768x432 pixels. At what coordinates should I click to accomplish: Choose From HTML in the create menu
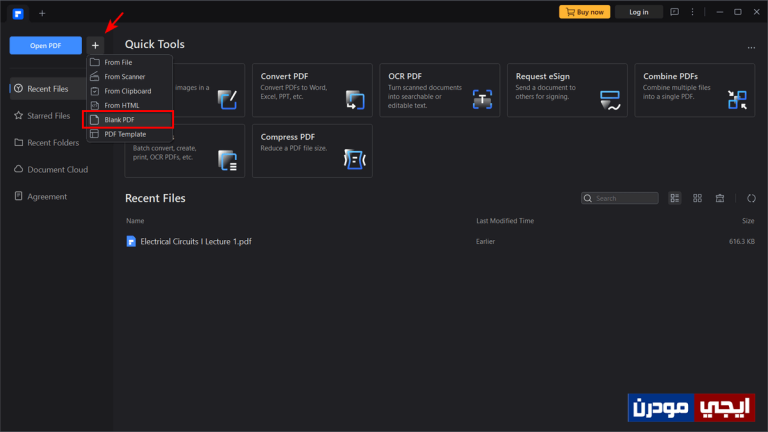point(129,105)
